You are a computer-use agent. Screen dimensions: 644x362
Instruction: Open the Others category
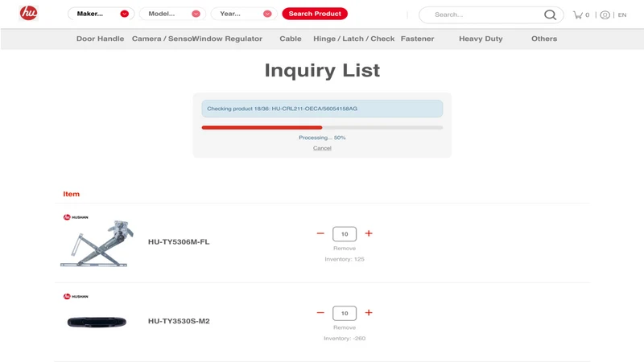pyautogui.click(x=544, y=39)
